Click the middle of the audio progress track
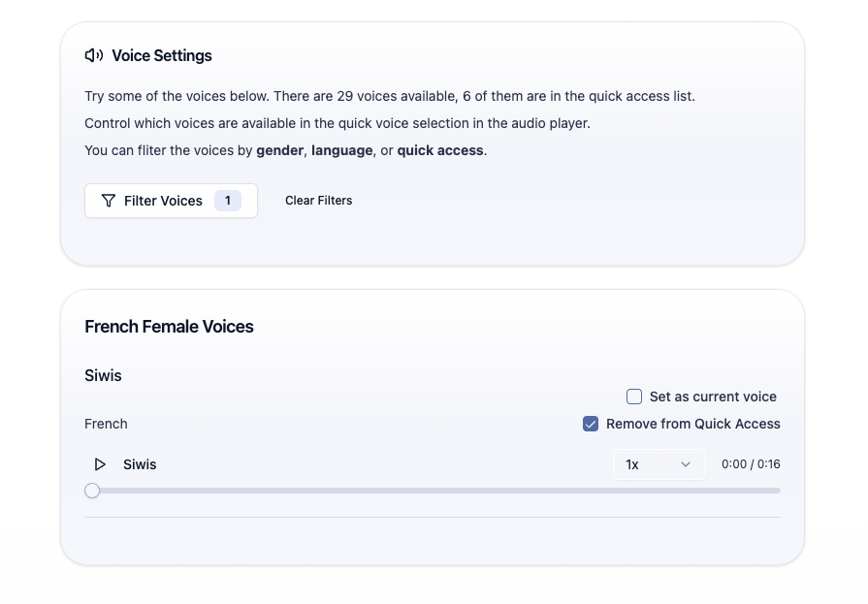Viewport: 868px width, 604px height. pos(436,491)
